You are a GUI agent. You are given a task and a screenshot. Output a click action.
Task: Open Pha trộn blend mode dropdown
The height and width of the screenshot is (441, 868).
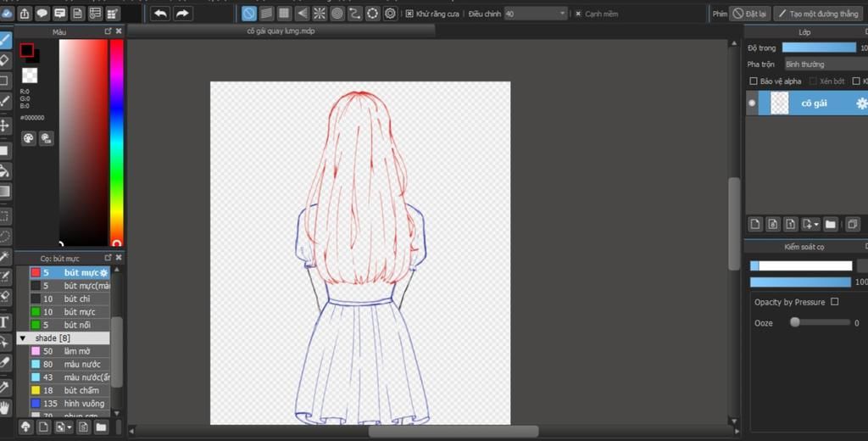click(826, 64)
